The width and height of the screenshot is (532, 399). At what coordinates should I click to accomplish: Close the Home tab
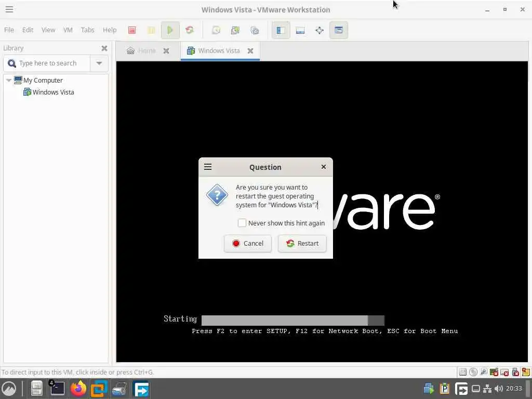(x=166, y=51)
